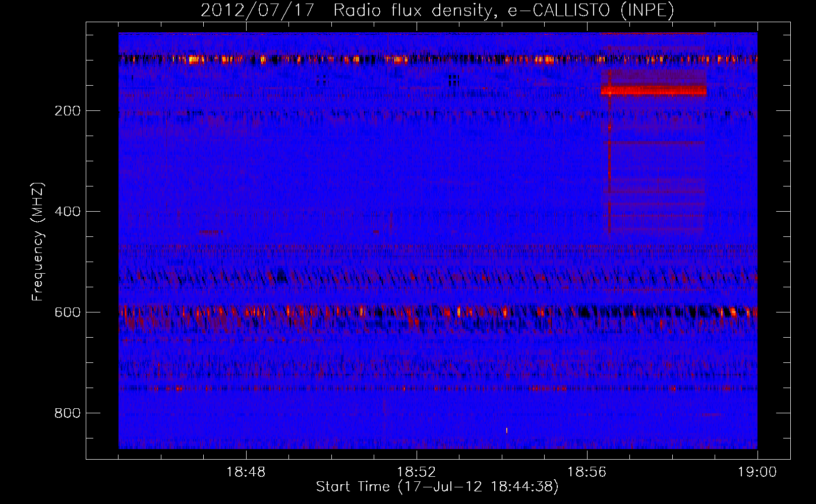Click the 800 frequency tick label

tap(68, 413)
